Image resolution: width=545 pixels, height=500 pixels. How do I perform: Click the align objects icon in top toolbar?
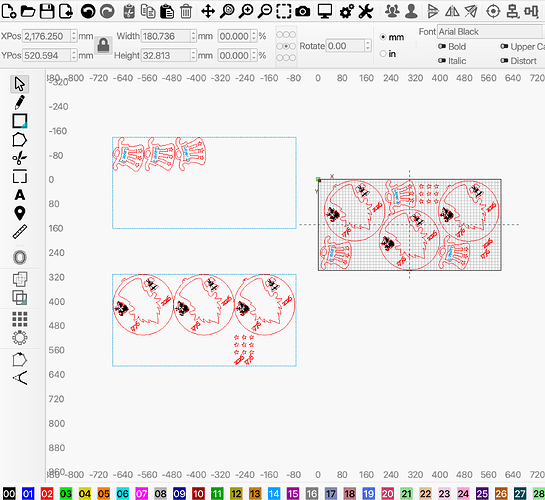[512, 11]
